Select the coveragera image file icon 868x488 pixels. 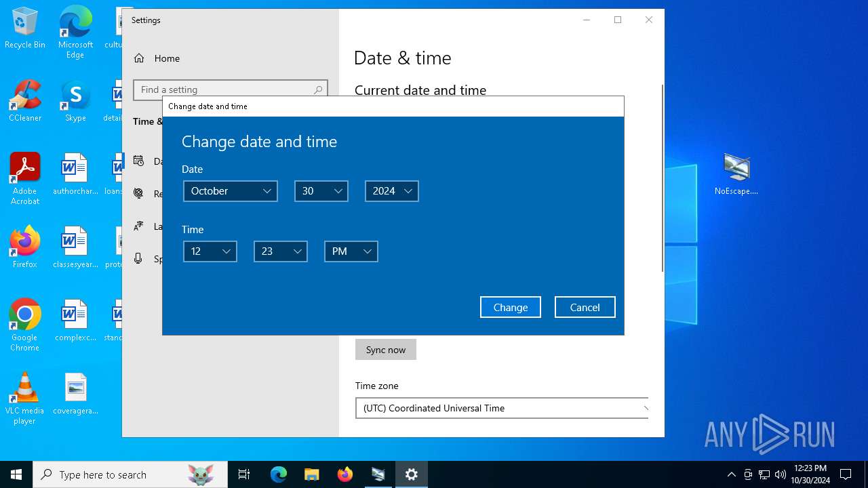[x=75, y=394]
